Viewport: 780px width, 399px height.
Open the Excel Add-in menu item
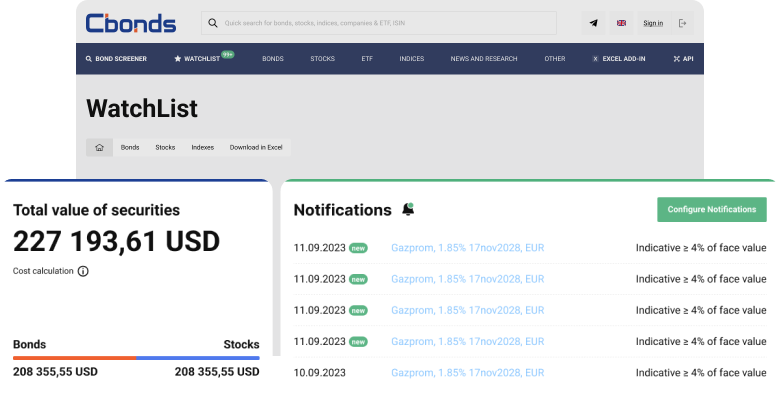point(619,59)
